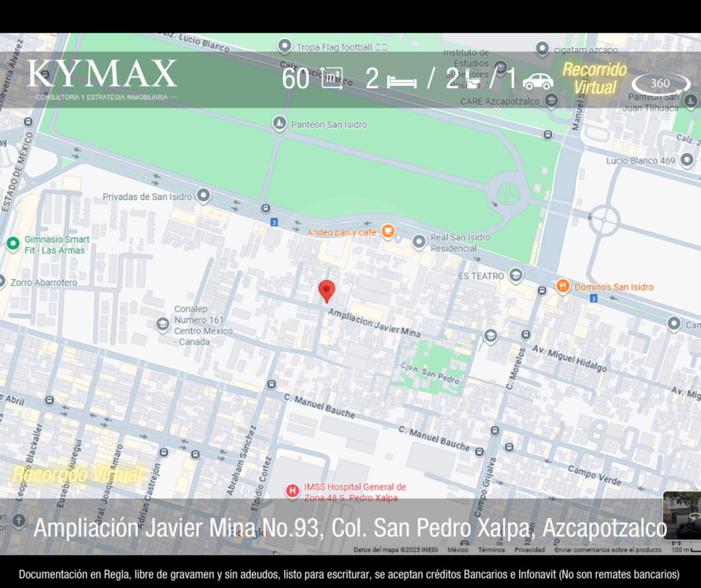The width and height of the screenshot is (701, 588).
Task: Click the Recorrido Virtual text at lower left
Action: click(78, 474)
